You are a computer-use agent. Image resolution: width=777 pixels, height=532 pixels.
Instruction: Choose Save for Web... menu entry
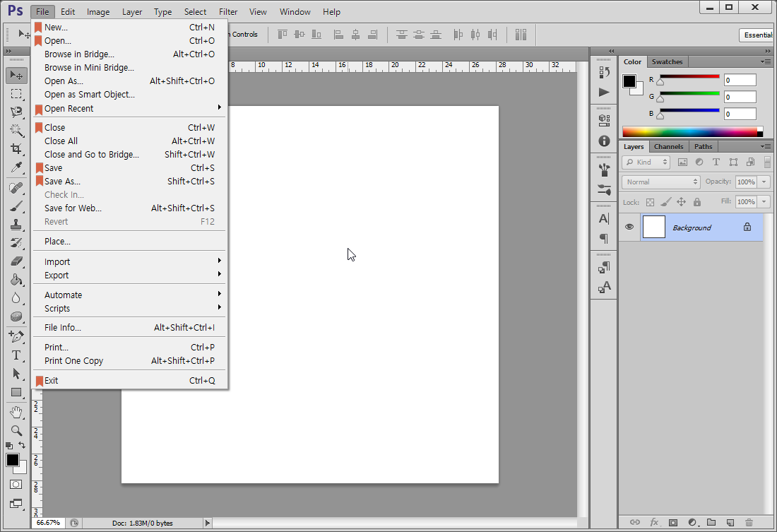[x=130, y=208]
